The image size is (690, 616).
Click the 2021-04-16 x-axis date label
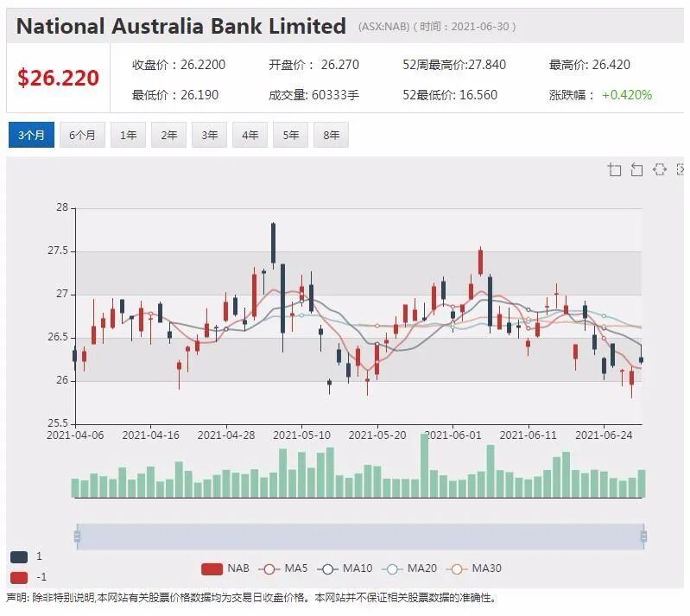[x=150, y=435]
